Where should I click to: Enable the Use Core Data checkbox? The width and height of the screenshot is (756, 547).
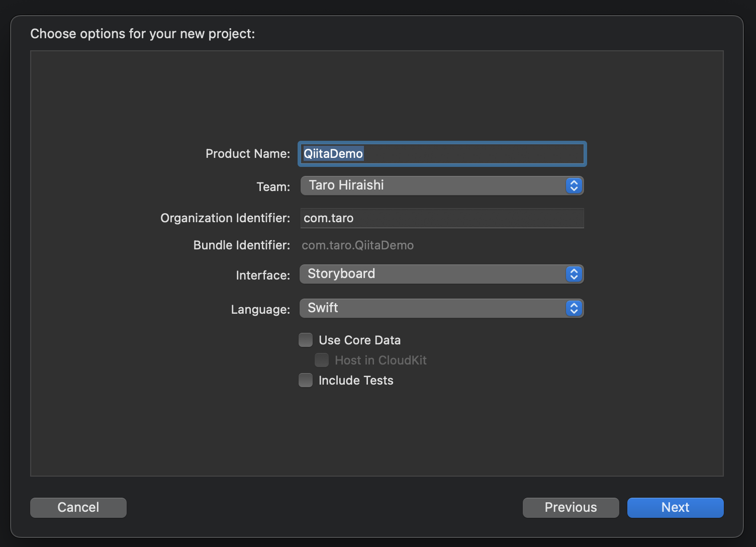click(306, 340)
